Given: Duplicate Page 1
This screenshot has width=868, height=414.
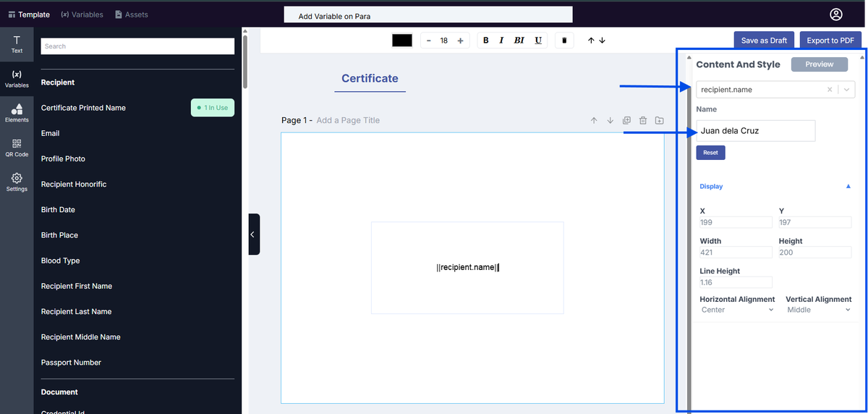Looking at the screenshot, I should coord(626,120).
